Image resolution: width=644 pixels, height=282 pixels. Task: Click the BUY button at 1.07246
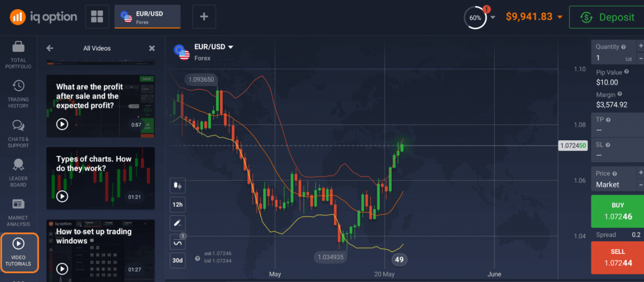click(618, 211)
